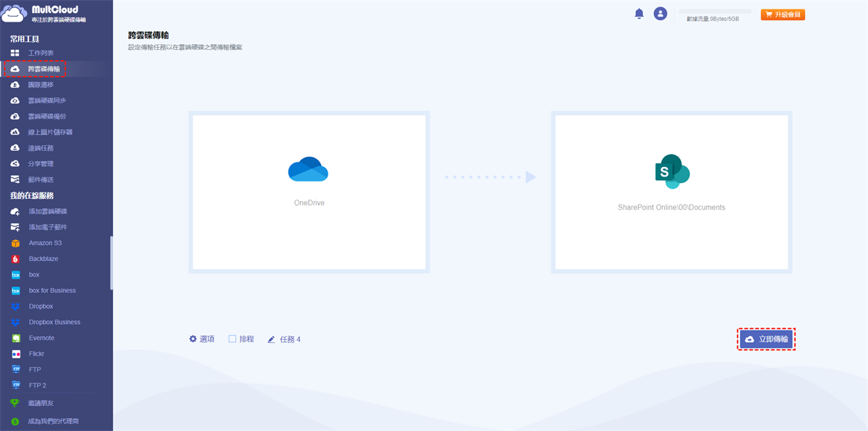868x431 pixels.
Task: Open 工作列表 in the sidebar
Action: 41,53
